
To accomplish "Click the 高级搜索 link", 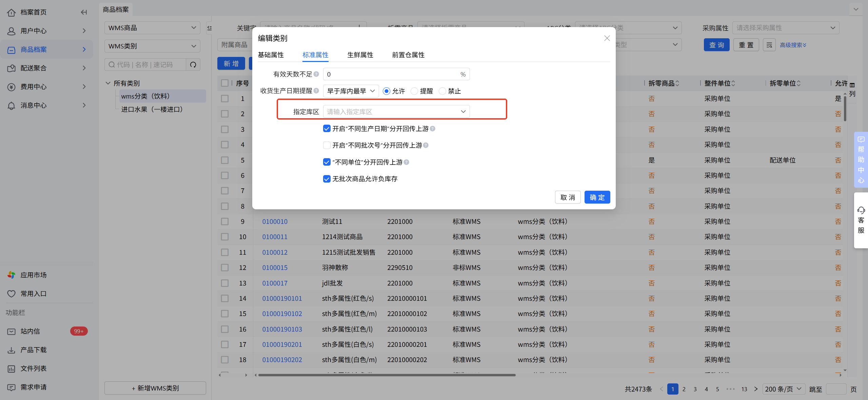I will click(x=792, y=45).
